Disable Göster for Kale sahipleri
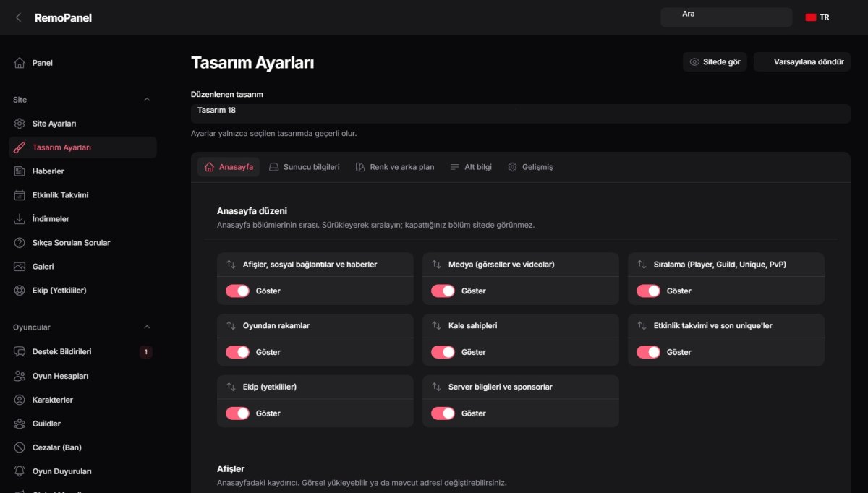Image resolution: width=868 pixels, height=493 pixels. pyautogui.click(x=443, y=352)
